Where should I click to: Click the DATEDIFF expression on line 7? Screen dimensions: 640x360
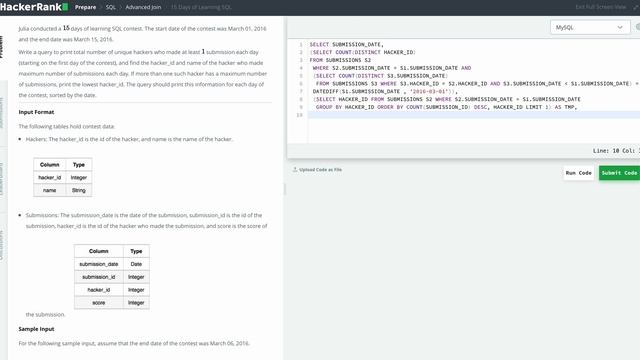pyautogui.click(x=385, y=91)
